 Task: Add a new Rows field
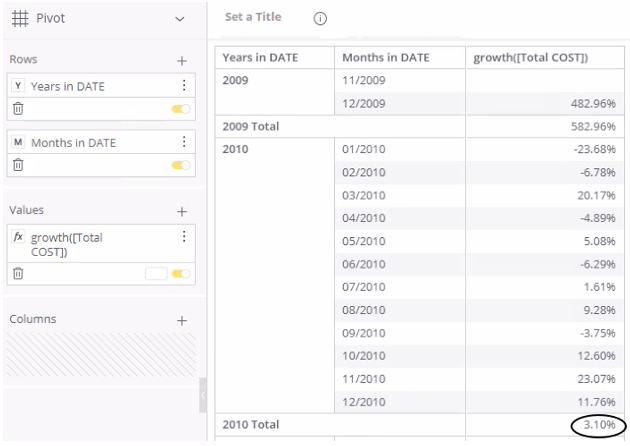[x=181, y=61]
